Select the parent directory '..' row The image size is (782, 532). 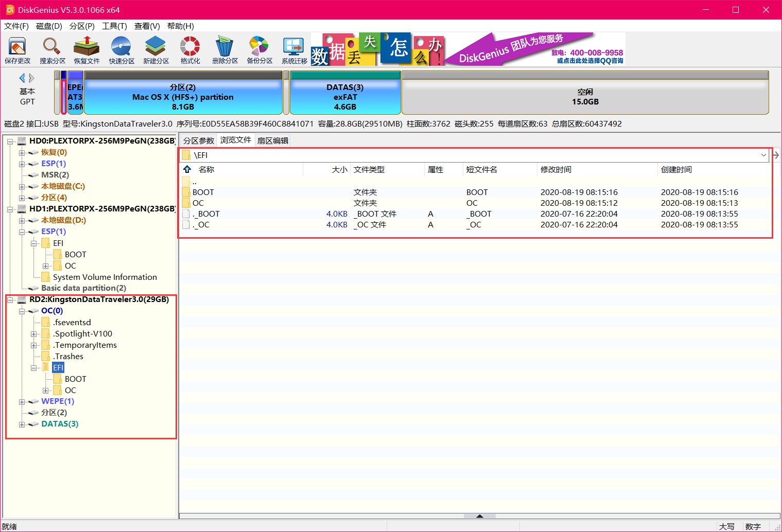[475, 182]
